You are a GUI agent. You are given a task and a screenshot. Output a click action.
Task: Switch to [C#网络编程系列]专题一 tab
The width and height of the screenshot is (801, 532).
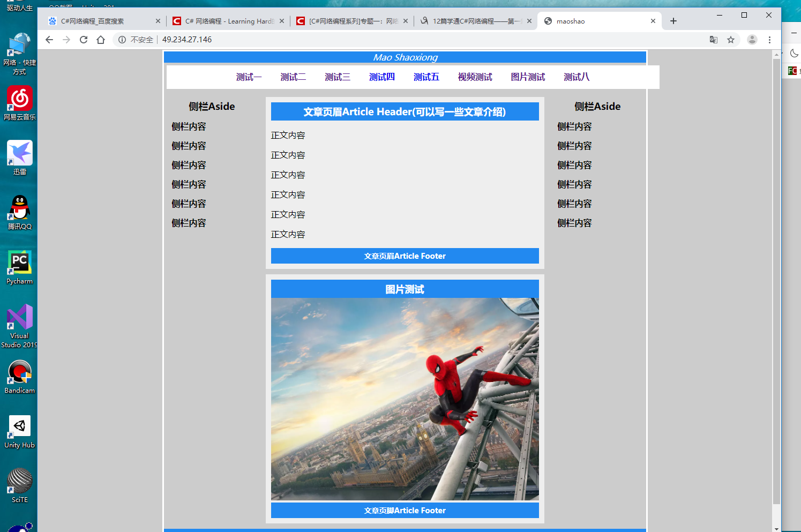(352, 21)
